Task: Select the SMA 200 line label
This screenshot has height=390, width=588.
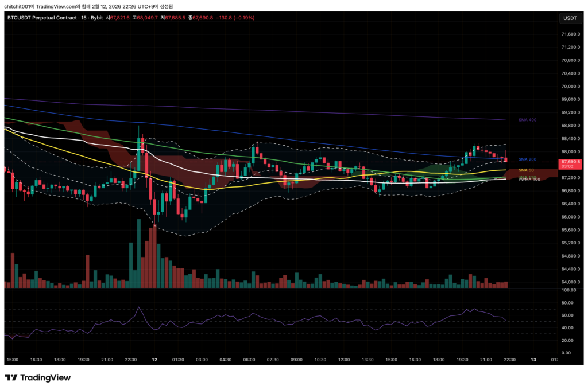Action: [527, 159]
